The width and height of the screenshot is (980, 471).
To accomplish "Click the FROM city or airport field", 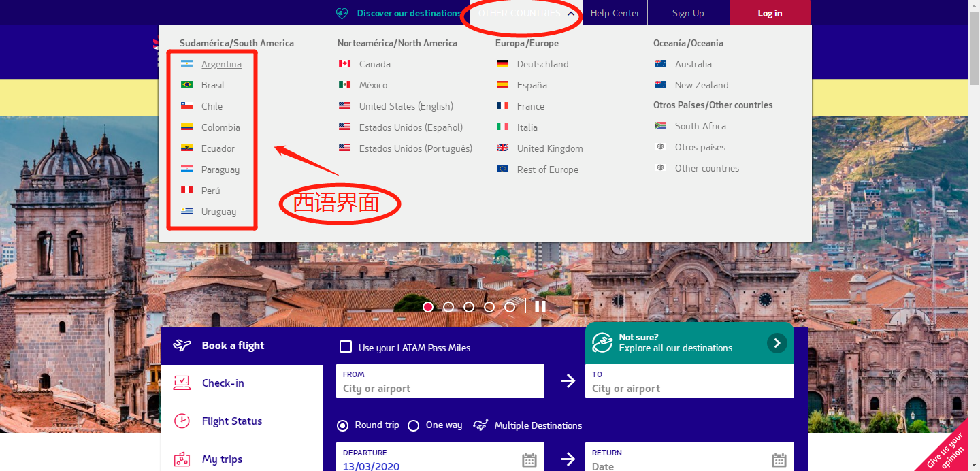I will (x=440, y=388).
